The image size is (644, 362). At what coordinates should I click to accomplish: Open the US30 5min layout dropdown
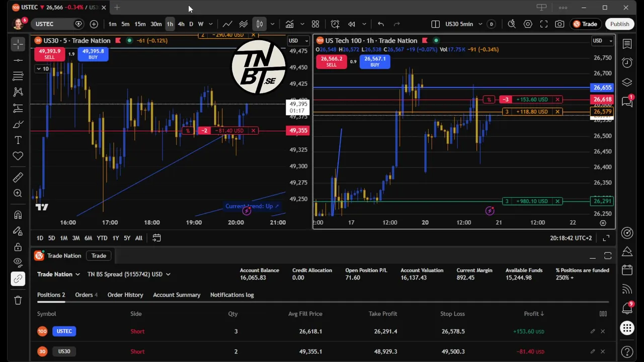click(480, 24)
